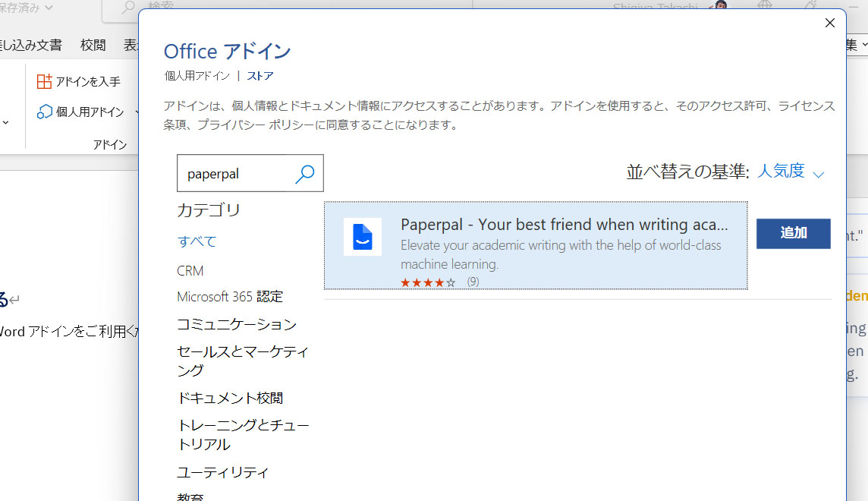Click the blue 個人用アドイン hexagon icon
868x501 pixels.
(x=45, y=111)
